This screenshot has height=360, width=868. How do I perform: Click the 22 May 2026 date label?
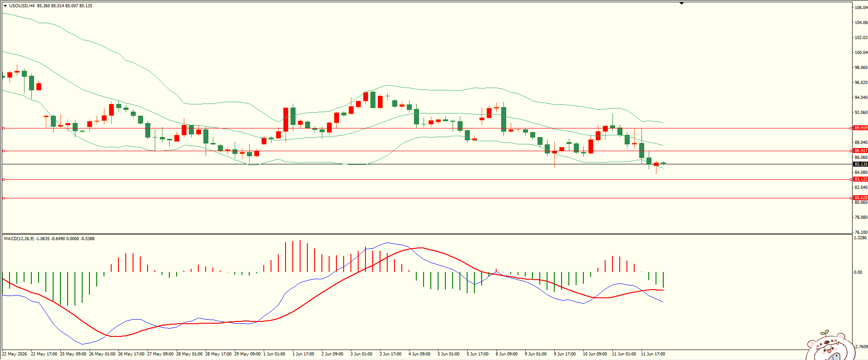pyautogui.click(x=15, y=354)
